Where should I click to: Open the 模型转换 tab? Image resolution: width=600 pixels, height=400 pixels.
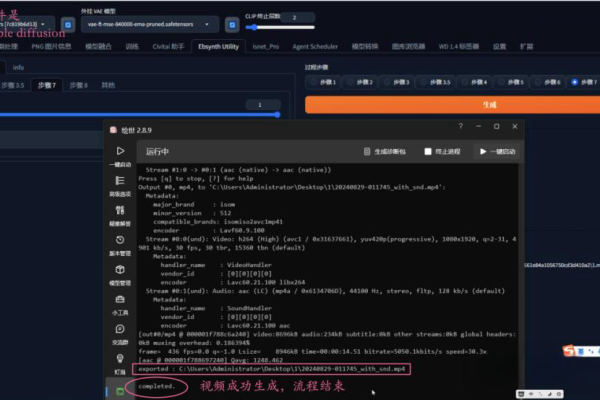tap(365, 46)
